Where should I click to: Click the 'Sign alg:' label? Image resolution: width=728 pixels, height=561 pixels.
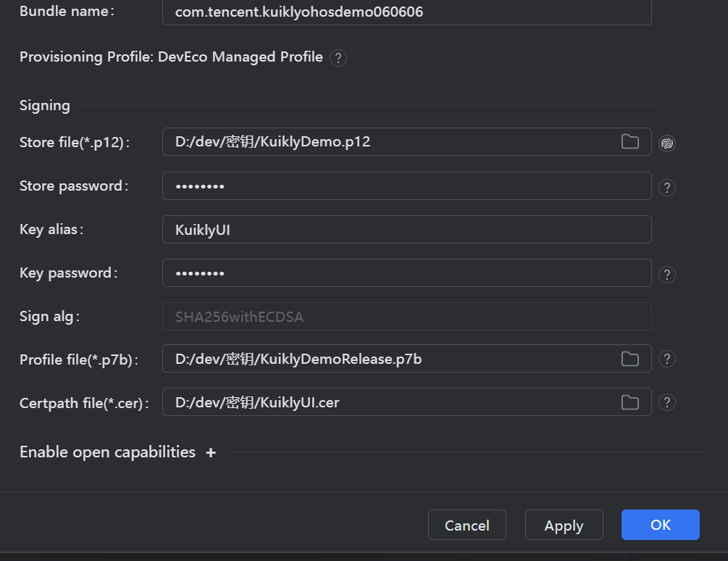click(x=49, y=317)
